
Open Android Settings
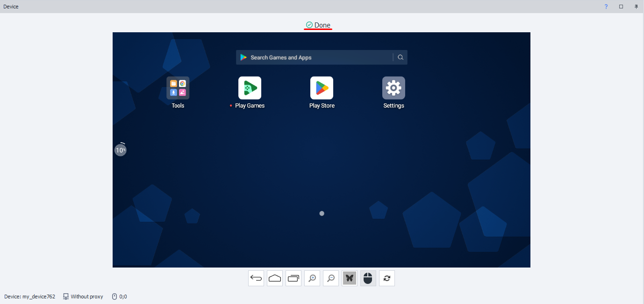pyautogui.click(x=394, y=88)
